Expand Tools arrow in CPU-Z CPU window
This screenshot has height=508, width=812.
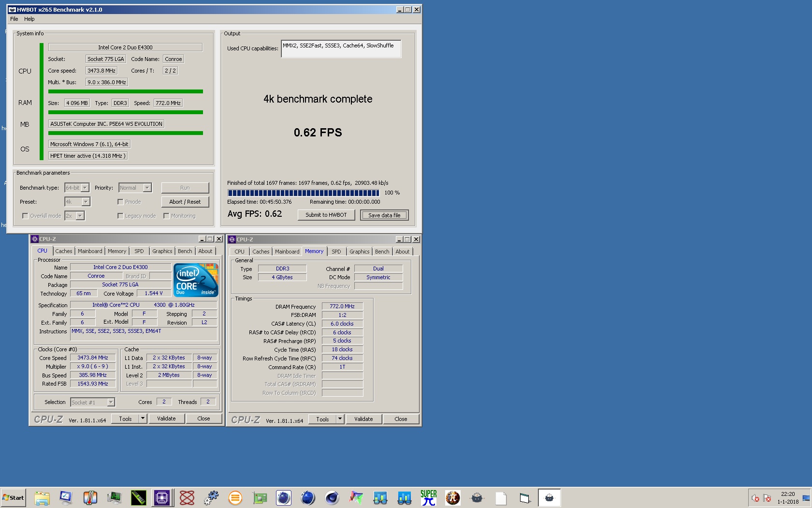(x=143, y=418)
